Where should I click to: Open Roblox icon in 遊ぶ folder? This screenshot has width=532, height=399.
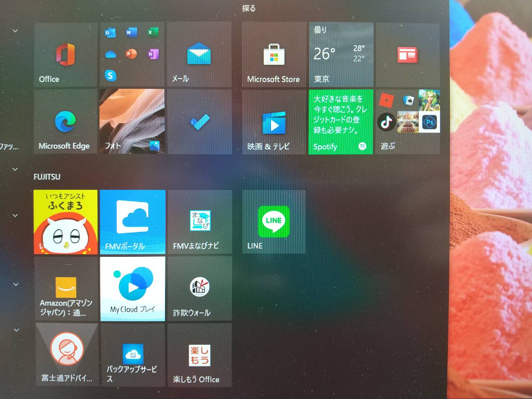pos(386,100)
